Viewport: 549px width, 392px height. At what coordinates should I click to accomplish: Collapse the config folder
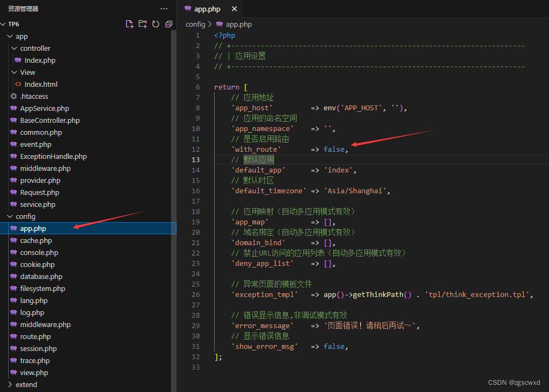coord(9,216)
